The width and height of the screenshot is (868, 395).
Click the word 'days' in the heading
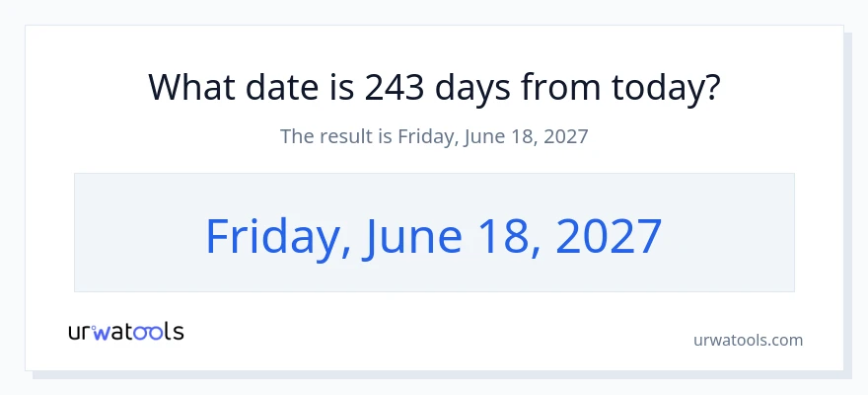(x=472, y=89)
